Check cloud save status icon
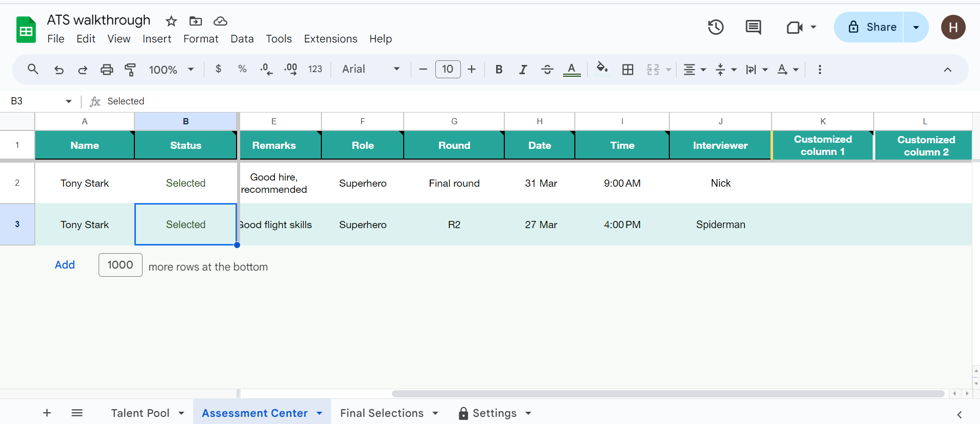The width and height of the screenshot is (980, 424). click(220, 21)
